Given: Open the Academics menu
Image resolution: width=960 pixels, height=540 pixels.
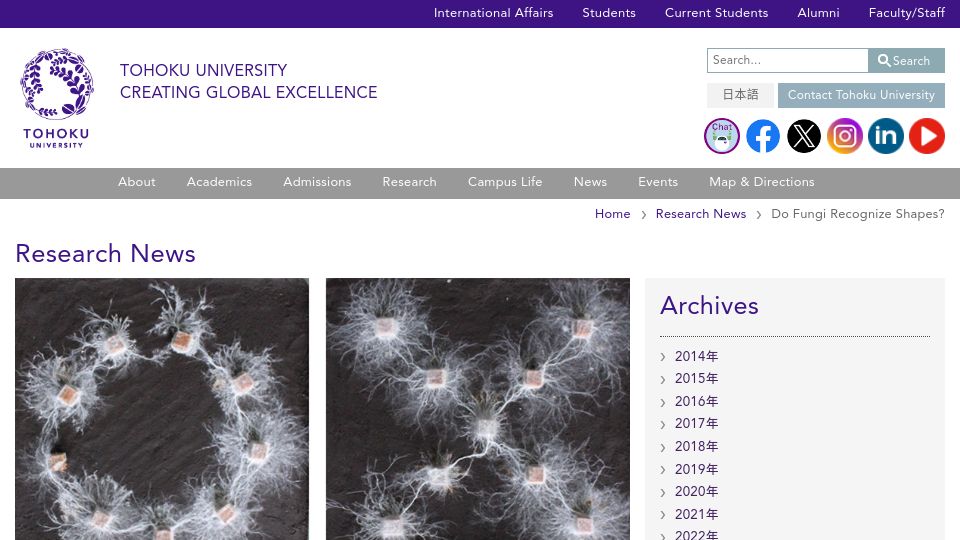Looking at the screenshot, I should [x=219, y=182].
